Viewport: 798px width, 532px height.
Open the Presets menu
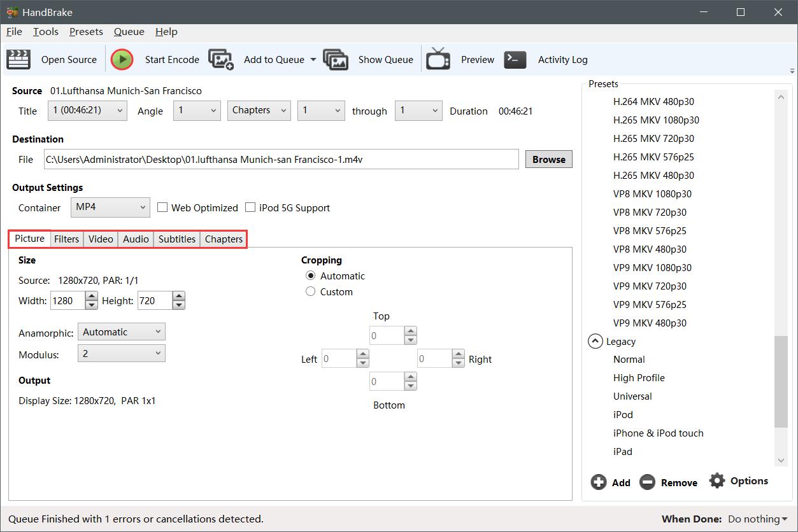(x=86, y=32)
